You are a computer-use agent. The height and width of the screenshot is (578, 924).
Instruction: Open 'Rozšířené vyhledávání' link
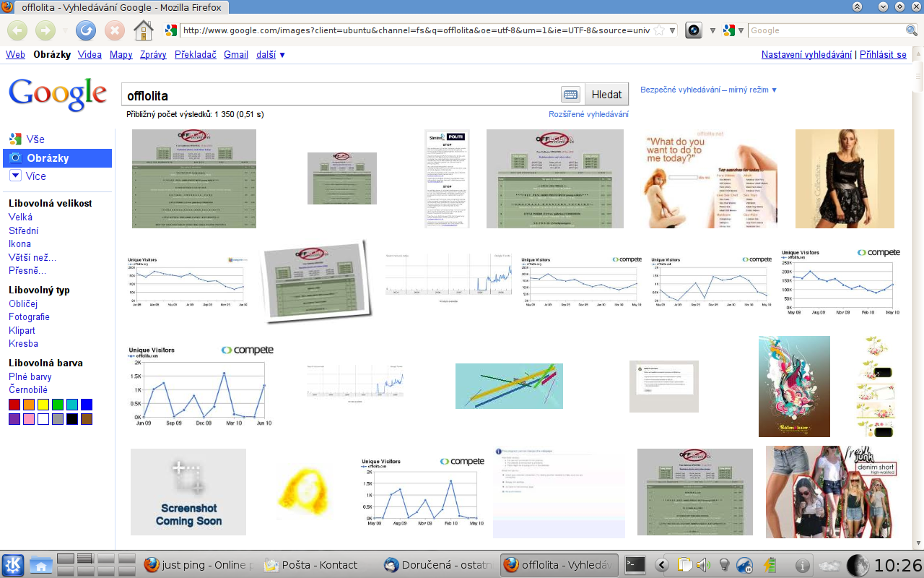click(588, 114)
